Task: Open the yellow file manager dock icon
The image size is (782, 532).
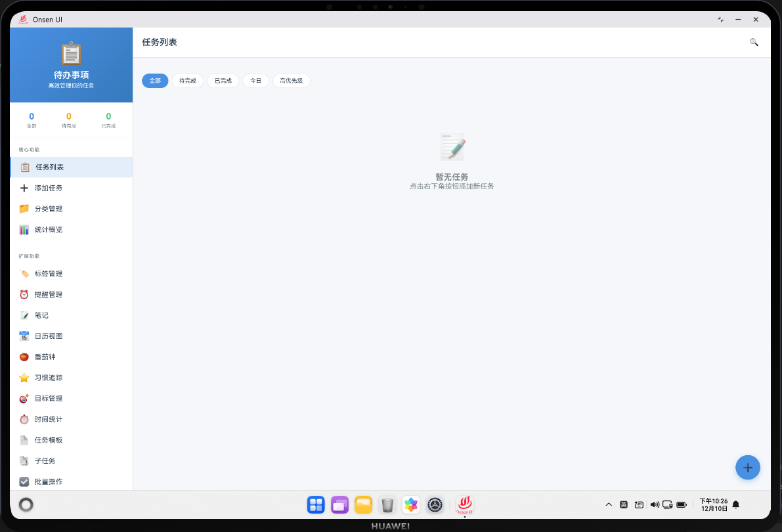Action: coord(364,505)
